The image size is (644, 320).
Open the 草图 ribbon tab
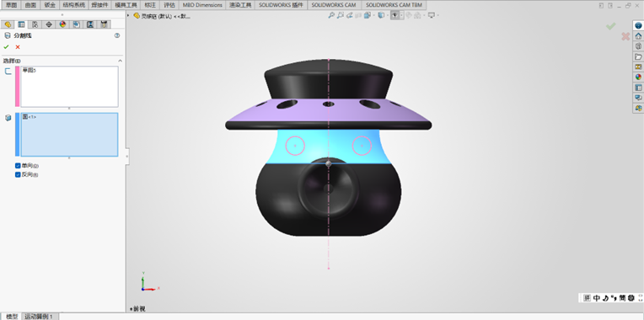pyautogui.click(x=12, y=5)
